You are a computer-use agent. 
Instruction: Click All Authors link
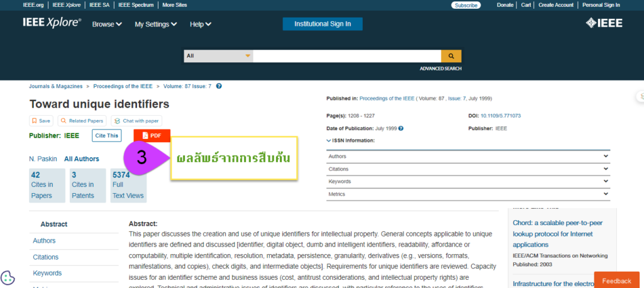pyautogui.click(x=82, y=159)
